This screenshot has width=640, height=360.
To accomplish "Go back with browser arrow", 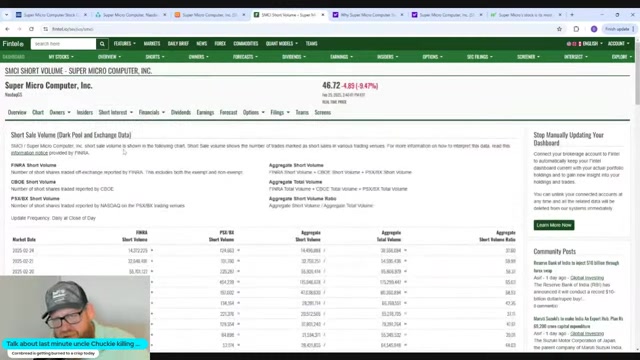I will [x=7, y=29].
